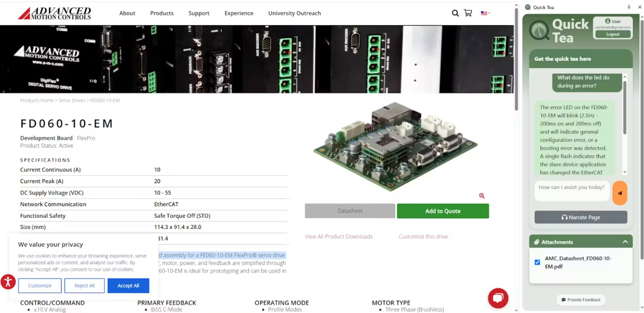
Task: Open the University Outreach menu
Action: (295, 13)
